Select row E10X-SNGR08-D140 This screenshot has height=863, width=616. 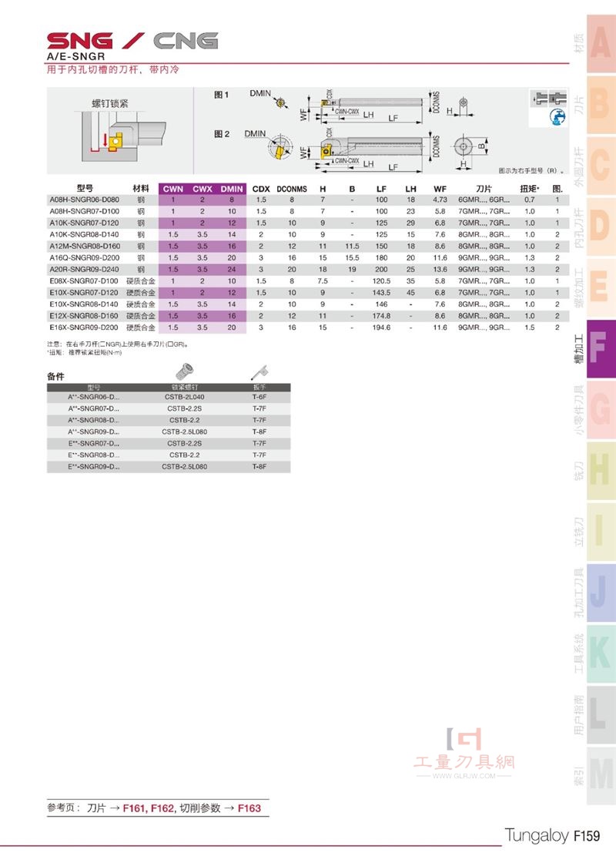coord(307,304)
